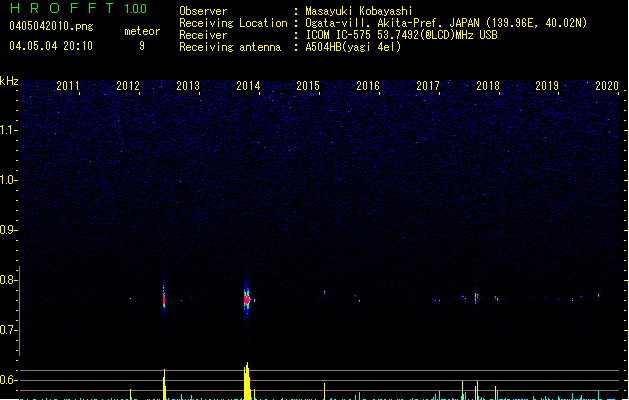
Task: Select the Ogata-vill. Akita-Pref. JAPAN location text
Action: (446, 23)
